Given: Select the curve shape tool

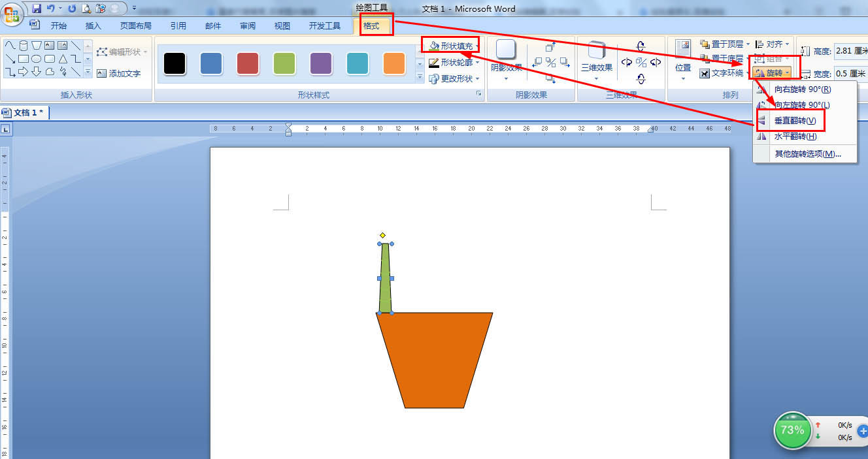Looking at the screenshot, I should [10, 45].
